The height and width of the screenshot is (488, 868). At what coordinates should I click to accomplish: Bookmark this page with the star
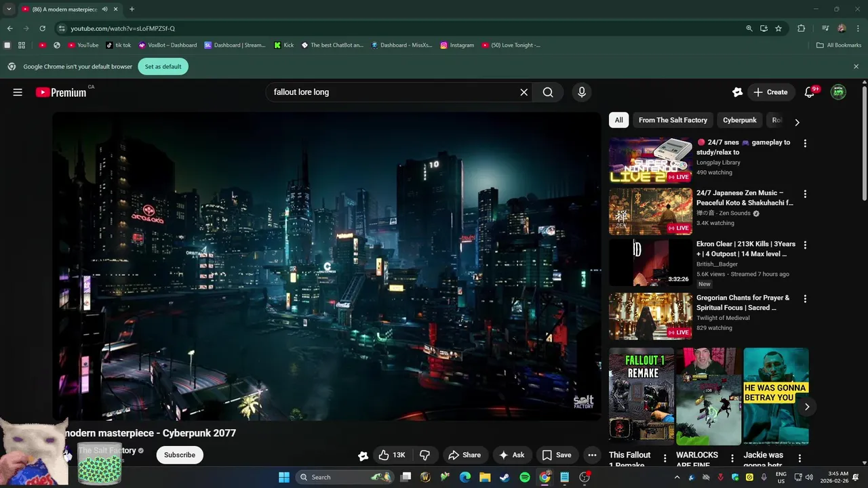pyautogui.click(x=778, y=28)
